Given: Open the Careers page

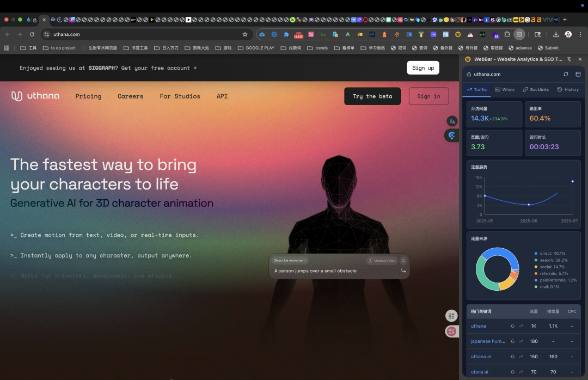Looking at the screenshot, I should pyautogui.click(x=131, y=96).
